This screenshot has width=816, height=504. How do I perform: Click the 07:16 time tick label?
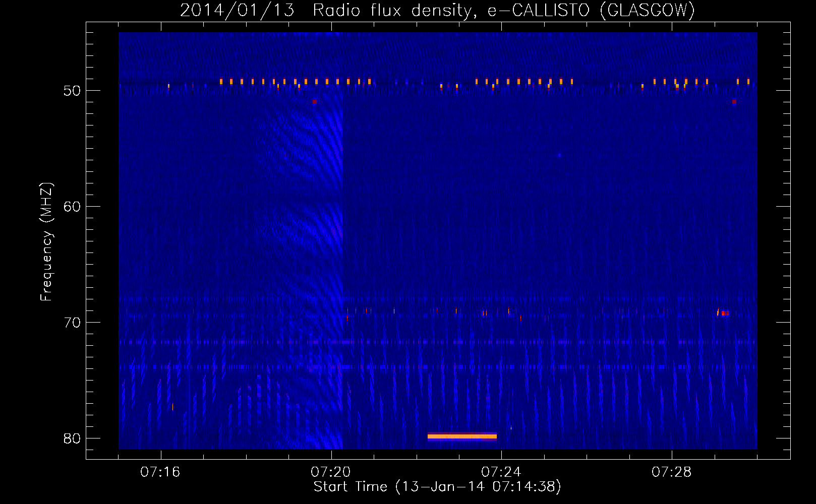[160, 472]
